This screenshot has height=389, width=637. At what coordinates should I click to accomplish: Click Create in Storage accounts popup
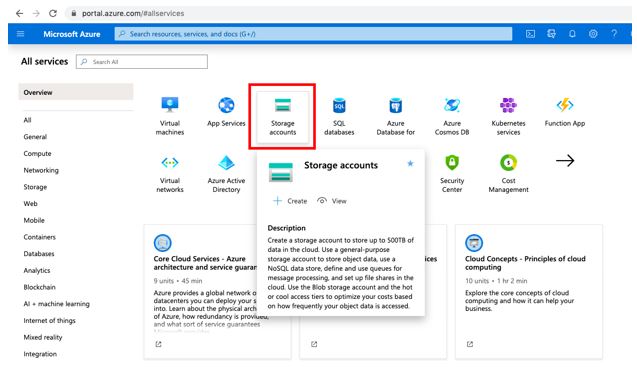coord(290,201)
